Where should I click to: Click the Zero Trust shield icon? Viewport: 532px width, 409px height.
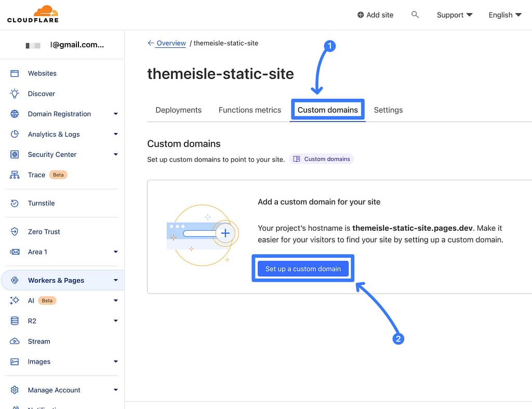pyautogui.click(x=15, y=231)
